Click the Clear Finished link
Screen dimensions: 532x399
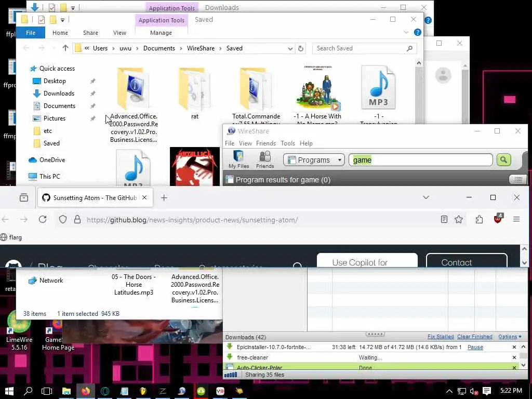pyautogui.click(x=475, y=337)
